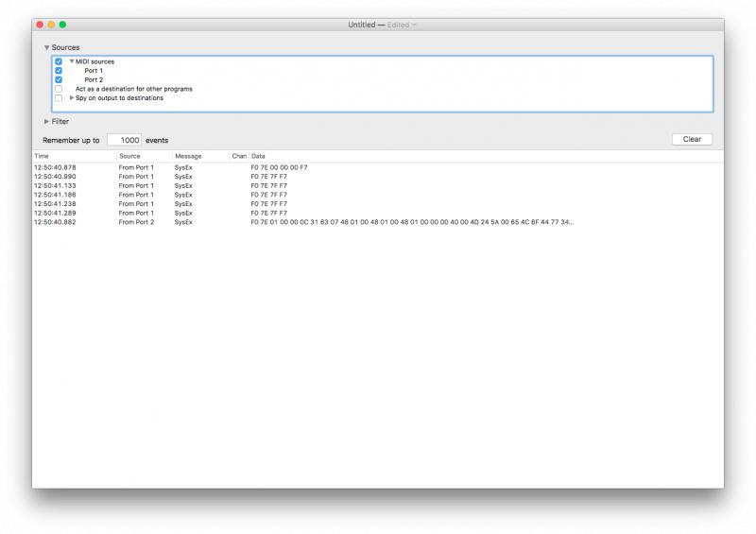The width and height of the screenshot is (756, 534).
Task: Click the Data column header
Action: click(x=486, y=156)
